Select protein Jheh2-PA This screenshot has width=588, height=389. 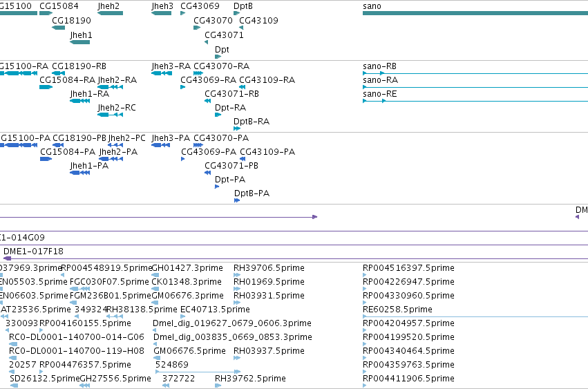118,152
